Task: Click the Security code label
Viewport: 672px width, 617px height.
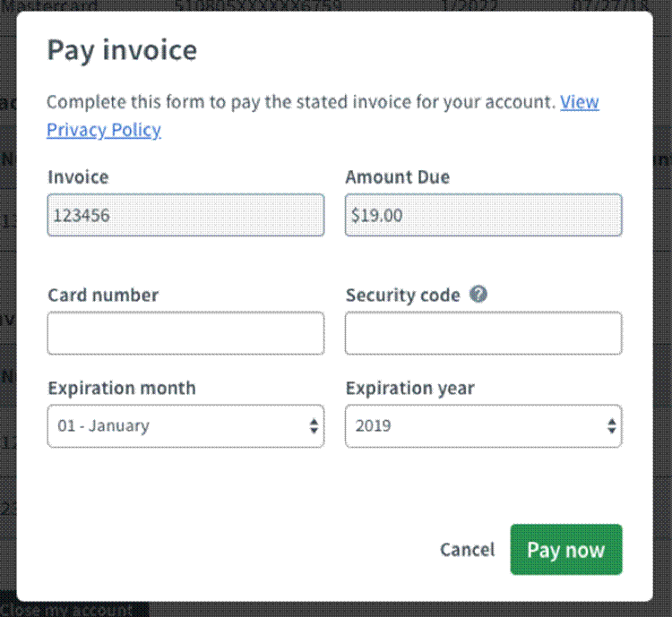Action: (x=403, y=296)
